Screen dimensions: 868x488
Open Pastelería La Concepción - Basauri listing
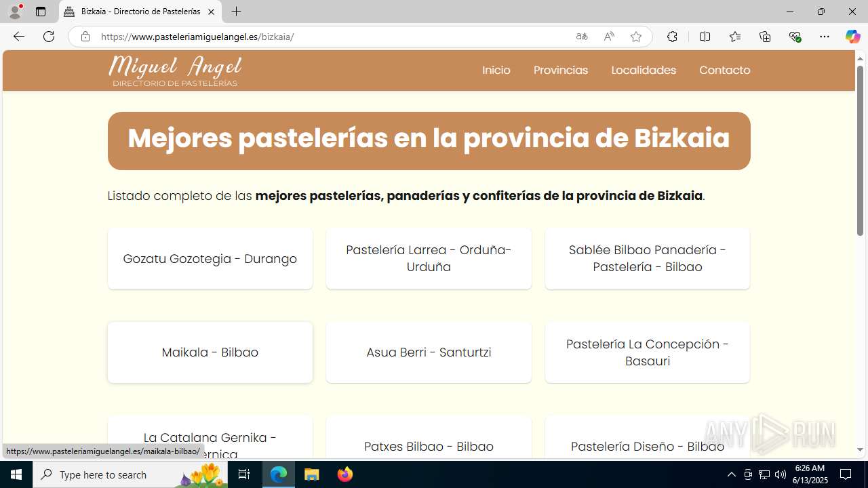648,352
